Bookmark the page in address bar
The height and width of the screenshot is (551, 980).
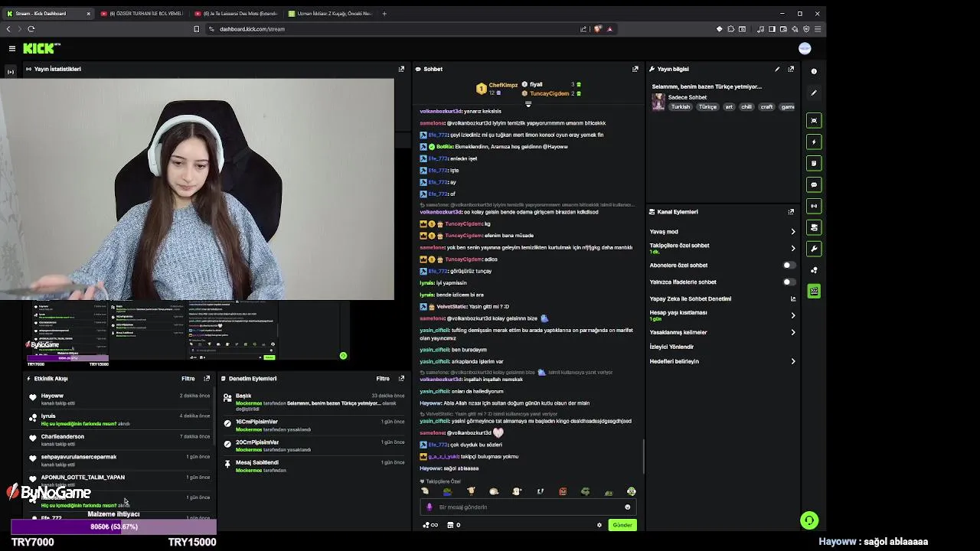(x=196, y=29)
